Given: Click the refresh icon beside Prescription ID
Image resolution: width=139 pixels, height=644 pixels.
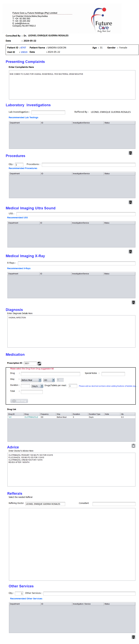Looking at the screenshot, I should click(39, 363).
